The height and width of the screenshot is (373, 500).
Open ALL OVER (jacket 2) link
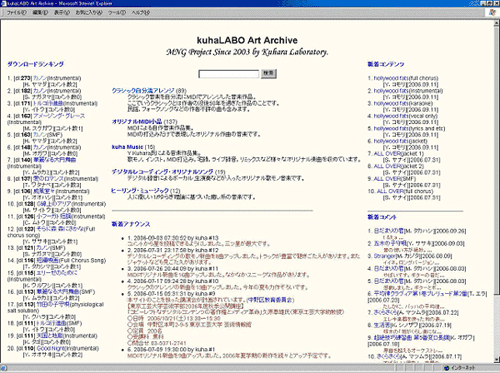click(387, 166)
